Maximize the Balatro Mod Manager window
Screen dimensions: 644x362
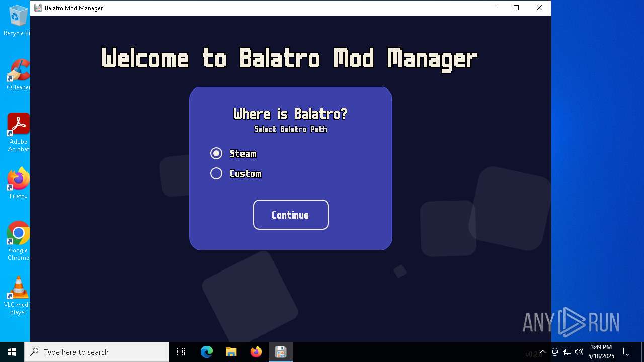click(x=516, y=8)
